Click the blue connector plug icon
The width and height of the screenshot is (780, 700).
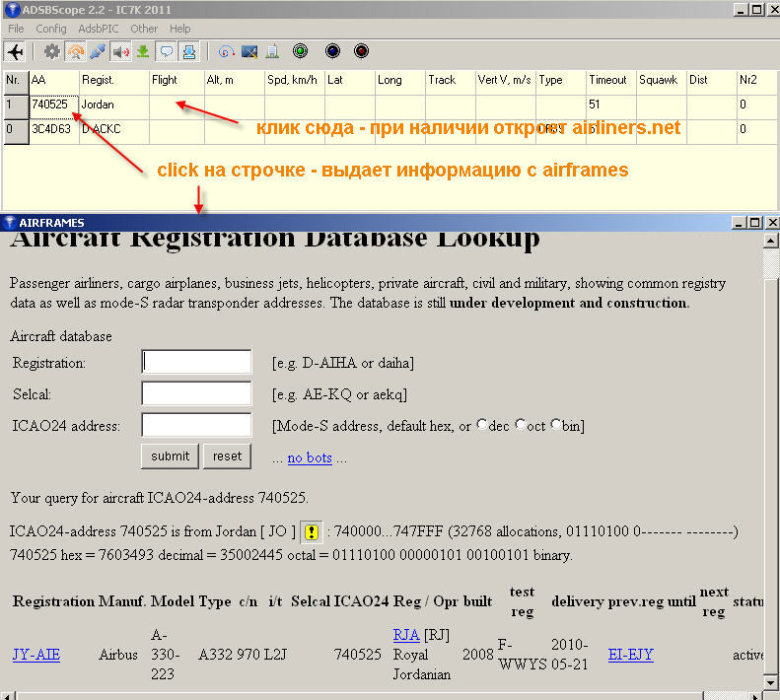98,51
